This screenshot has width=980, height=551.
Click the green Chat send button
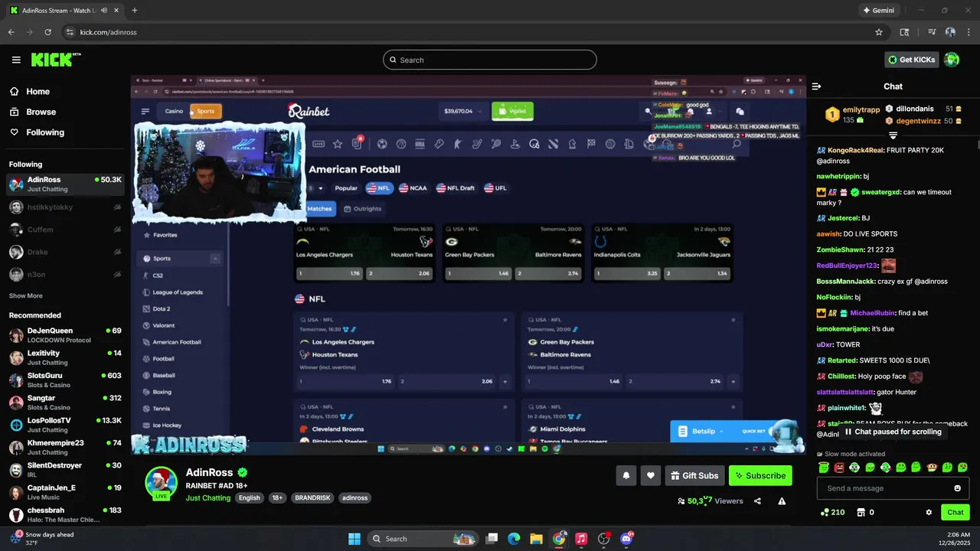tap(955, 512)
